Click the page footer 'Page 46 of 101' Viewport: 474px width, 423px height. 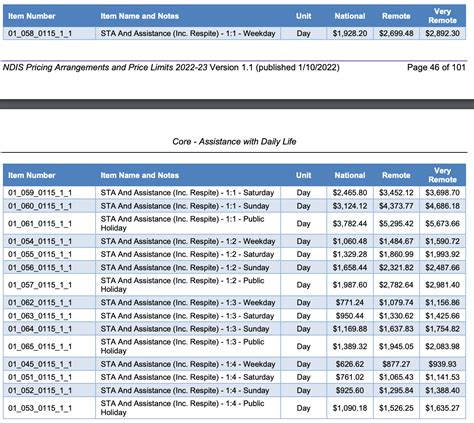click(436, 67)
